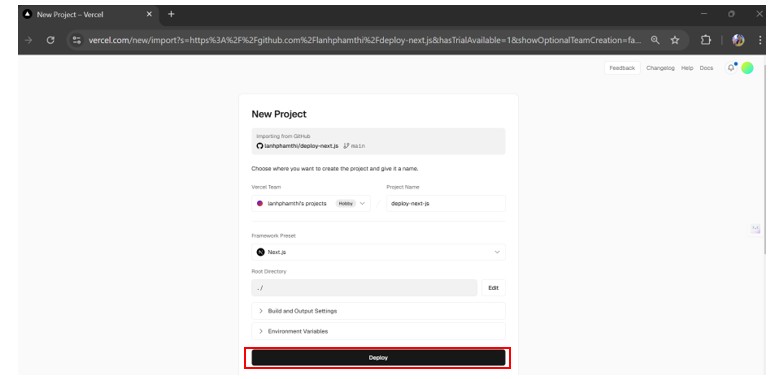
Task: Click the Edit root directory button
Action: click(493, 288)
